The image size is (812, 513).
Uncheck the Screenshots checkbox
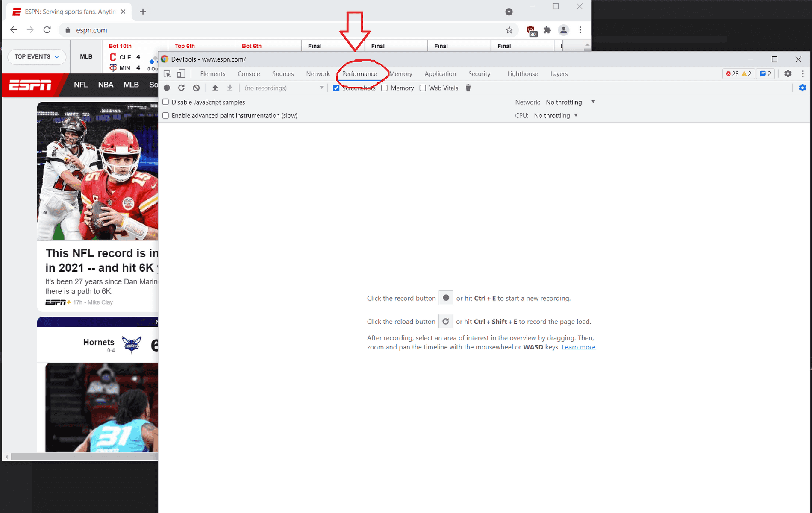pyautogui.click(x=336, y=88)
